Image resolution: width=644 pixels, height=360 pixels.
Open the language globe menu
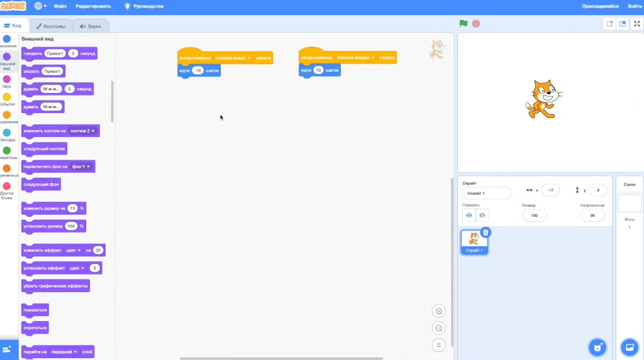[x=40, y=6]
